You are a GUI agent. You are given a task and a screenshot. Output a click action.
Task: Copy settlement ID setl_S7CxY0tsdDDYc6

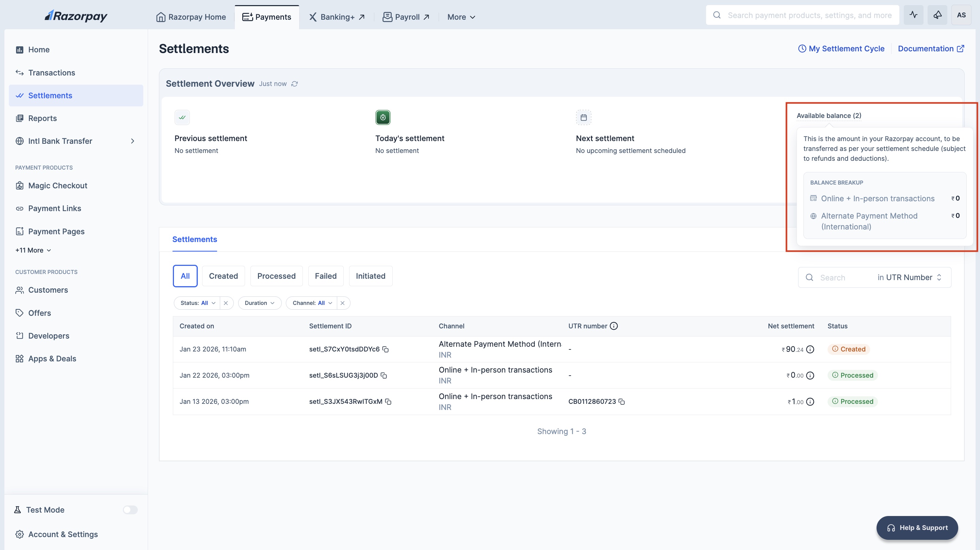[x=386, y=349]
